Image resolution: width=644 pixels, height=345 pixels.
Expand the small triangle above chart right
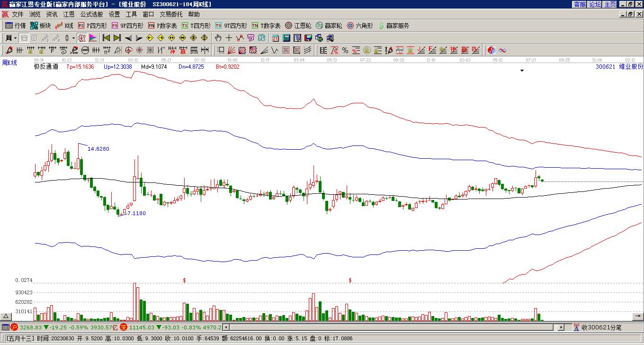click(522, 71)
